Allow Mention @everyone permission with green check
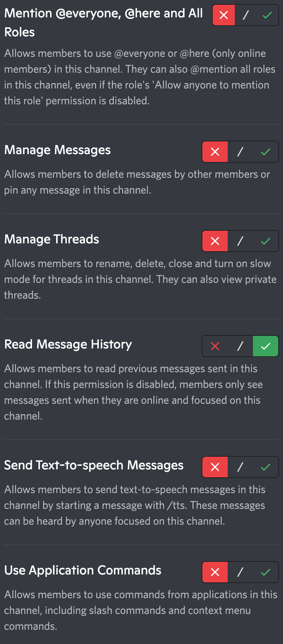The width and height of the screenshot is (283, 644). [x=267, y=15]
